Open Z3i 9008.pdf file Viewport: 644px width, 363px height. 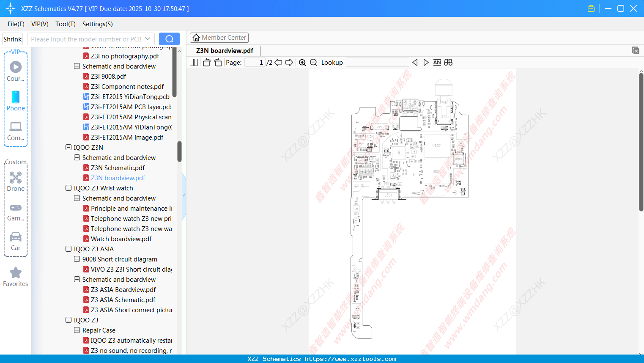tap(108, 77)
